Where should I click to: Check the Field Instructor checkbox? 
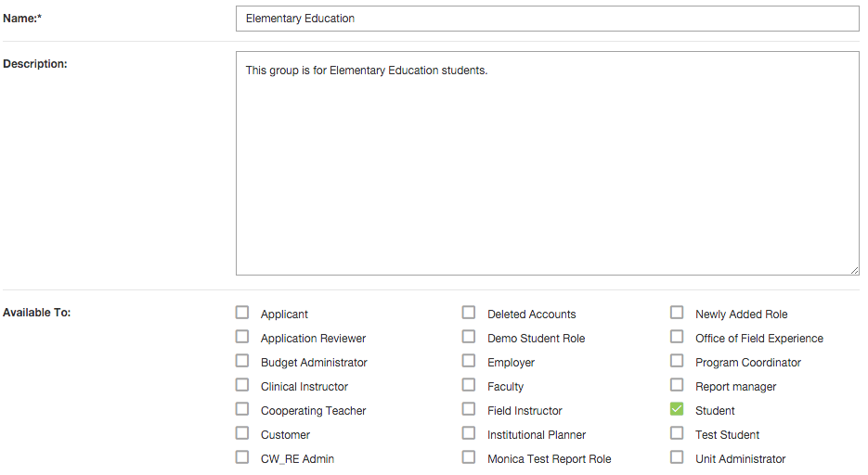(x=468, y=409)
